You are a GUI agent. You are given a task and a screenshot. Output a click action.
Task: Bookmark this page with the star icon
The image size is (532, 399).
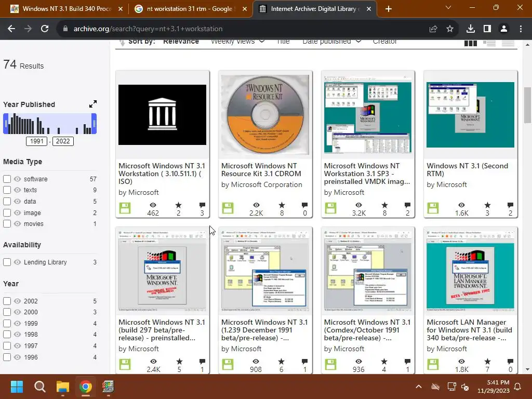450,29
